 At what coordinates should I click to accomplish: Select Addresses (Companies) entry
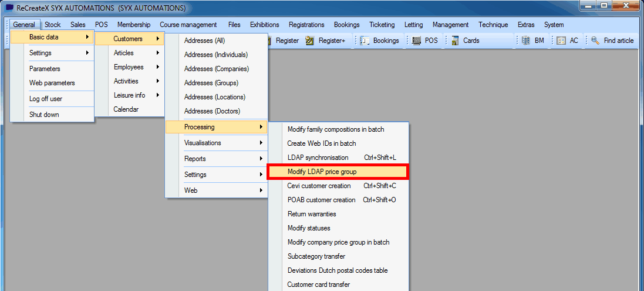point(216,69)
